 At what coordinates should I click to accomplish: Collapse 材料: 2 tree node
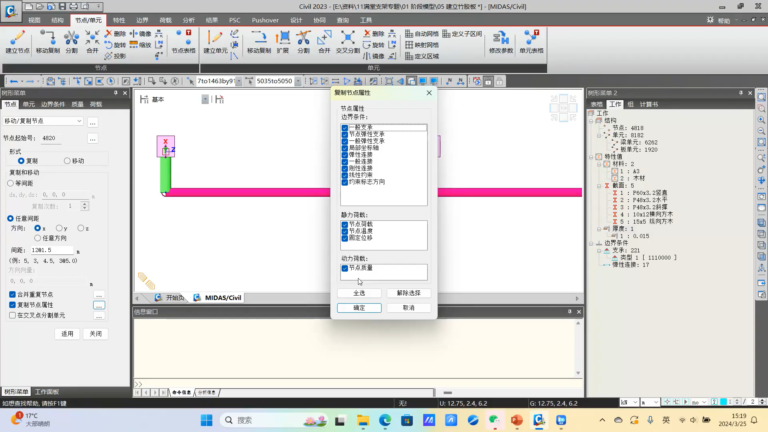pyautogui.click(x=599, y=164)
